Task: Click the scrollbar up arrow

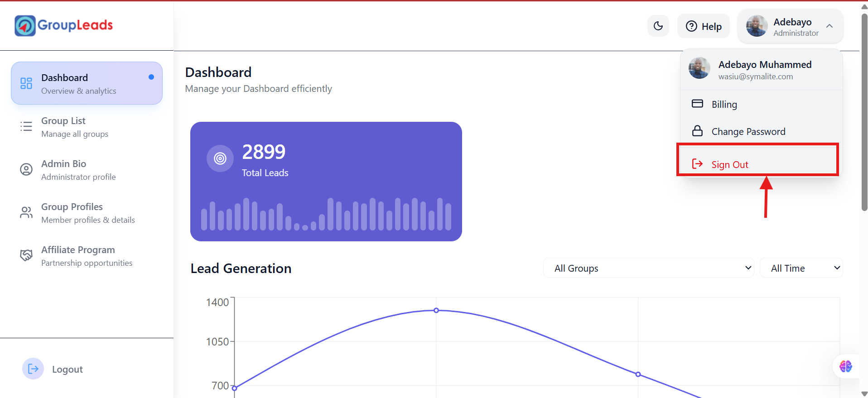Action: coord(864,6)
